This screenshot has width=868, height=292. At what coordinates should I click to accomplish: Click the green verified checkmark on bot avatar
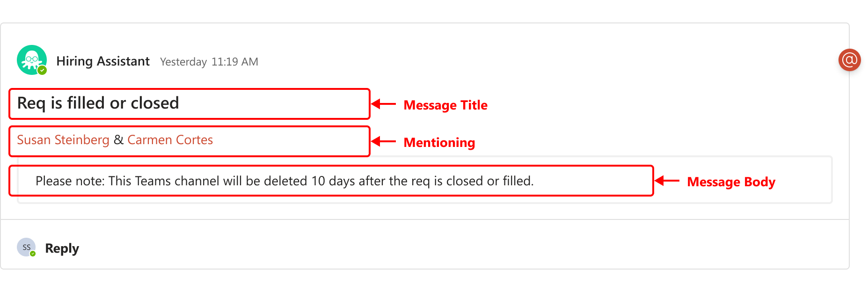click(42, 70)
